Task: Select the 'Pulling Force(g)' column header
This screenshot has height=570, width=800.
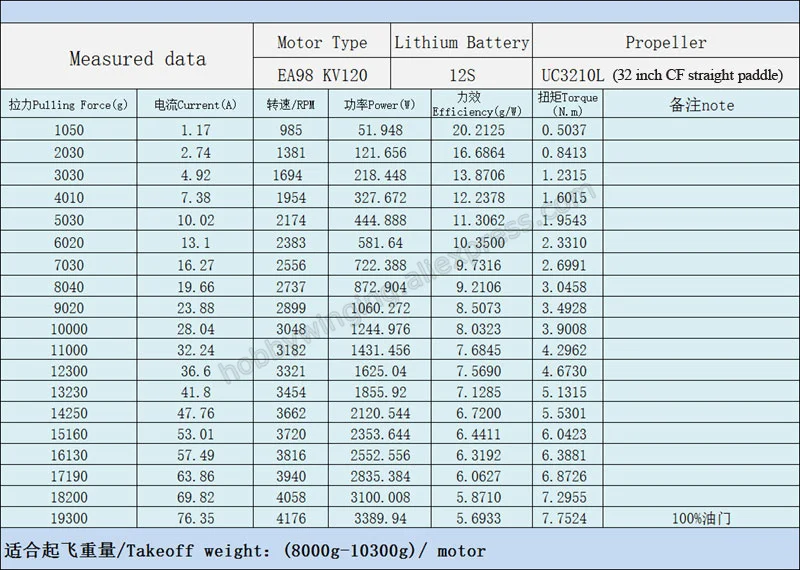Action: tap(69, 104)
